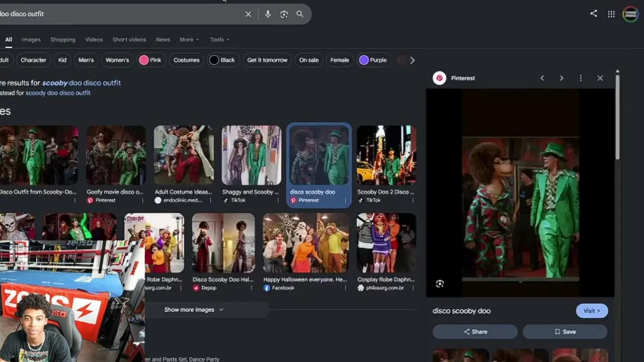Submit search with the magnifying glass icon
The width and height of the screenshot is (644, 362).
[x=300, y=15]
